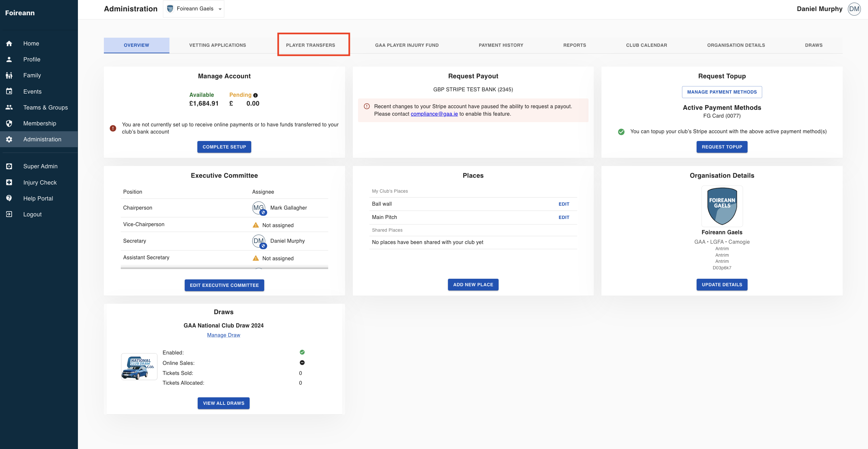
Task: Click the GAA National Club Draw 2024 title
Action: tap(223, 326)
